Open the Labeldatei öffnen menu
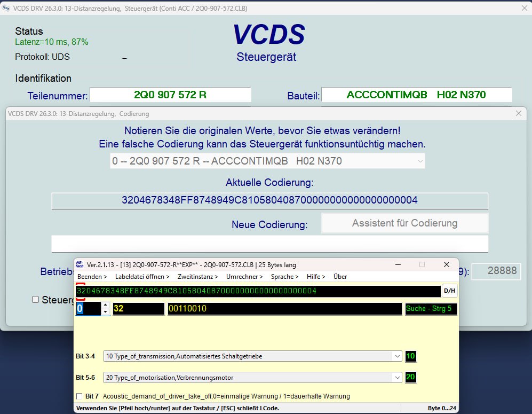The image size is (532, 414). coord(142,277)
